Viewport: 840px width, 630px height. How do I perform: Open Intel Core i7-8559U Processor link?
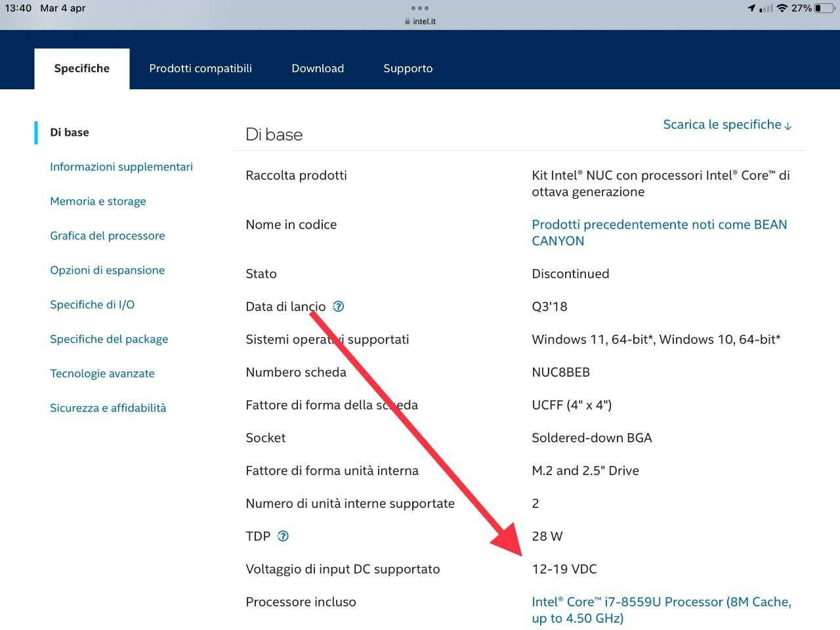point(661,610)
